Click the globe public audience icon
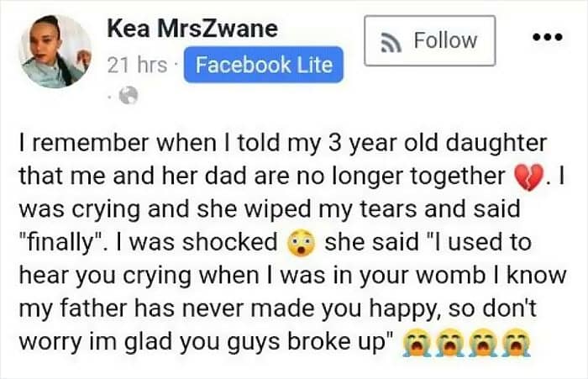This screenshot has width=588, height=379. click(129, 95)
